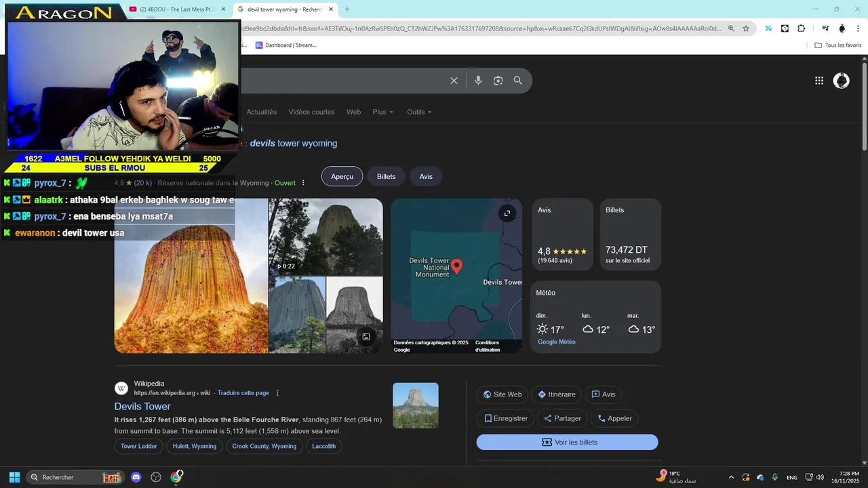Image resolution: width=868 pixels, height=488 pixels.
Task: Select the Billets chip
Action: coord(386,177)
